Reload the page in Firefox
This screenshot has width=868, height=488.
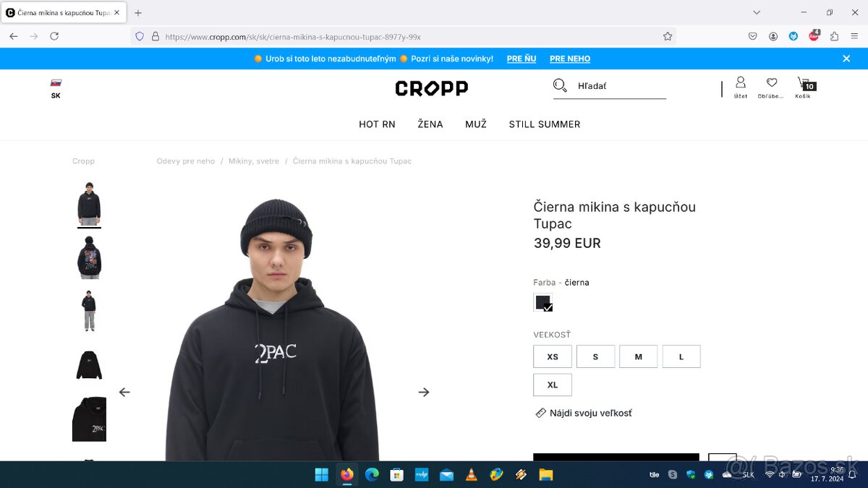coord(54,36)
